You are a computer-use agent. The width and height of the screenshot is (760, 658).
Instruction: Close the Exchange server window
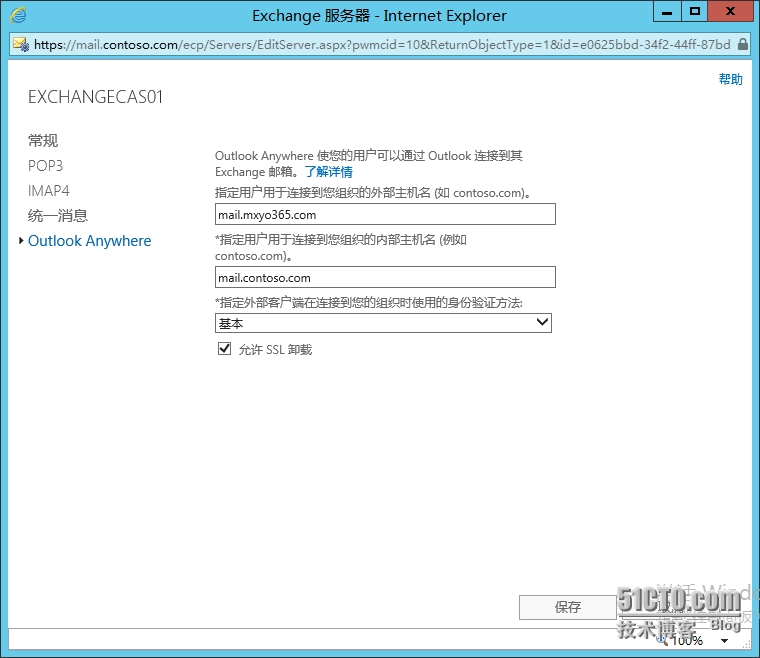coord(733,13)
